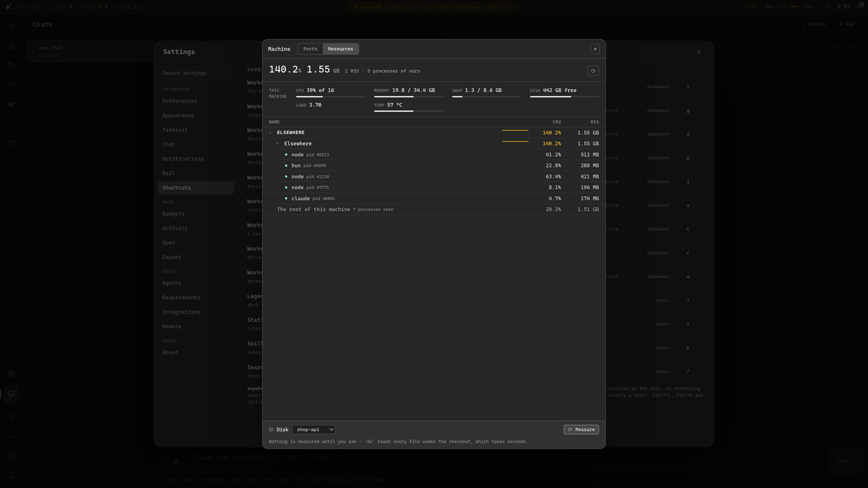Collapse the ELSEWHERE group

point(270,133)
